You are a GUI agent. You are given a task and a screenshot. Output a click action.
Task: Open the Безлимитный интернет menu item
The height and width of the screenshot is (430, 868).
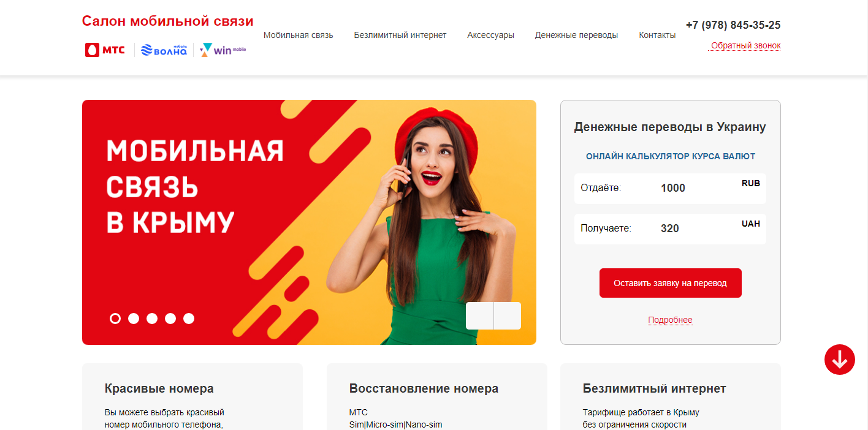tap(400, 35)
